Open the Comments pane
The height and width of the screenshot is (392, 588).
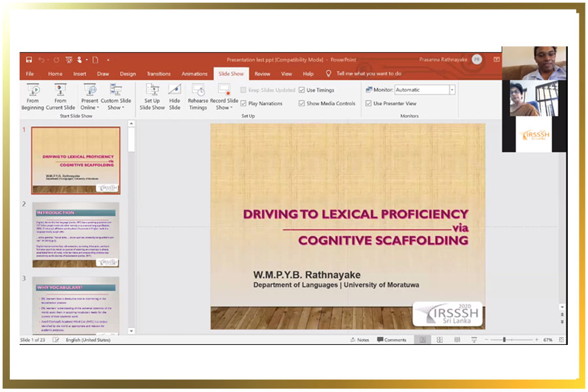391,340
